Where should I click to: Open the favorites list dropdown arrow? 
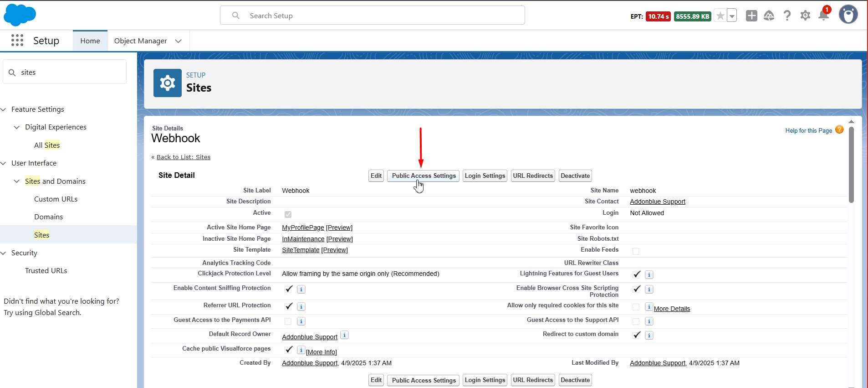pyautogui.click(x=732, y=16)
